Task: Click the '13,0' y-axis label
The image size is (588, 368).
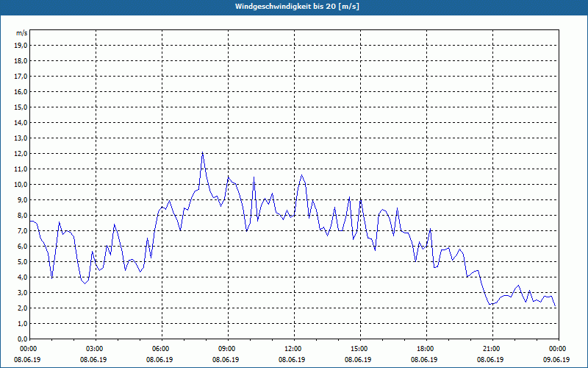Action: click(21, 138)
